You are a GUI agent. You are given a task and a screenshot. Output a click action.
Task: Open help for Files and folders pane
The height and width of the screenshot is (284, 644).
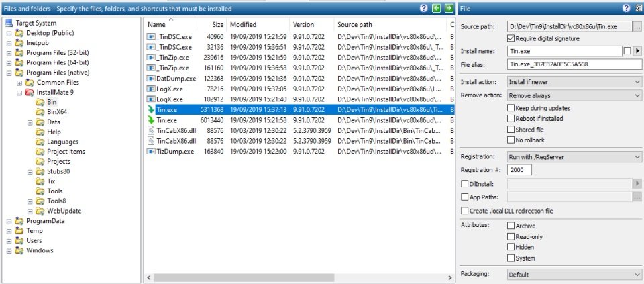click(423, 8)
